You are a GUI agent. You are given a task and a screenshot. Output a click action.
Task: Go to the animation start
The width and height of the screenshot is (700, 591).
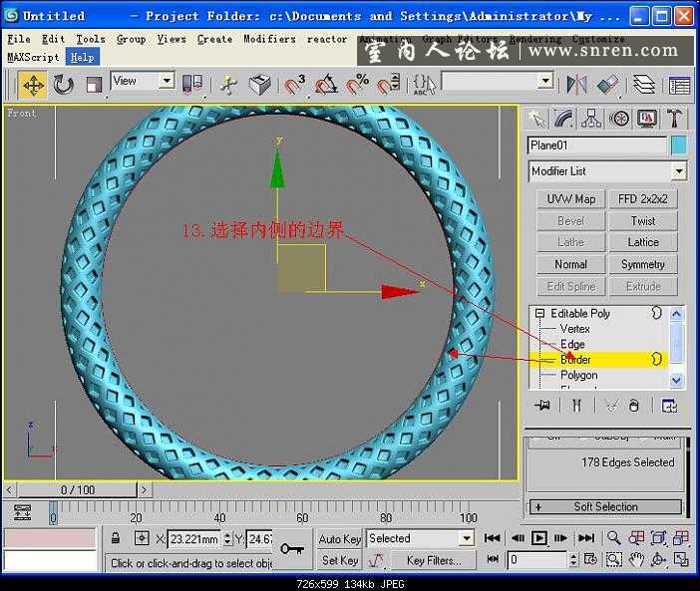tap(492, 538)
